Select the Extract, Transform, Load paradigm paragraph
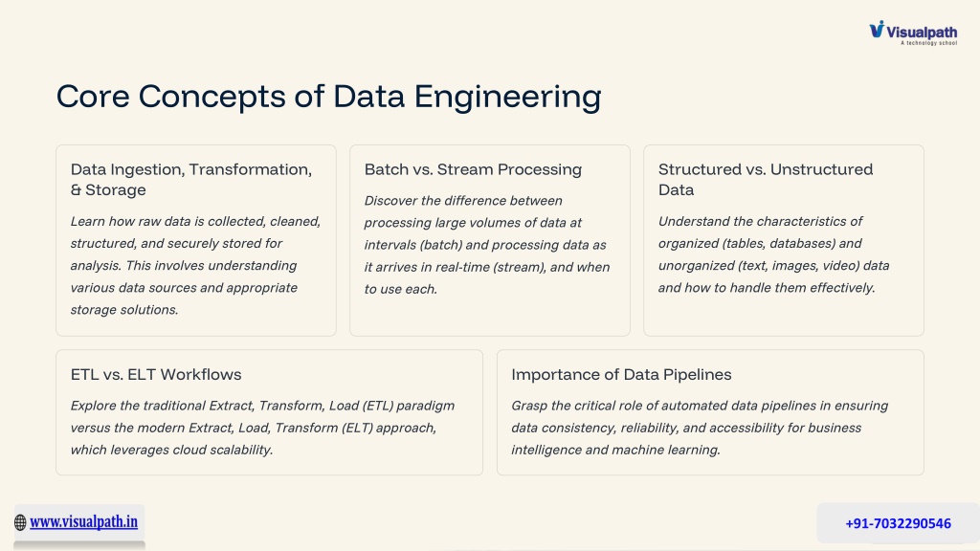This screenshot has height=551, width=980. pos(262,428)
